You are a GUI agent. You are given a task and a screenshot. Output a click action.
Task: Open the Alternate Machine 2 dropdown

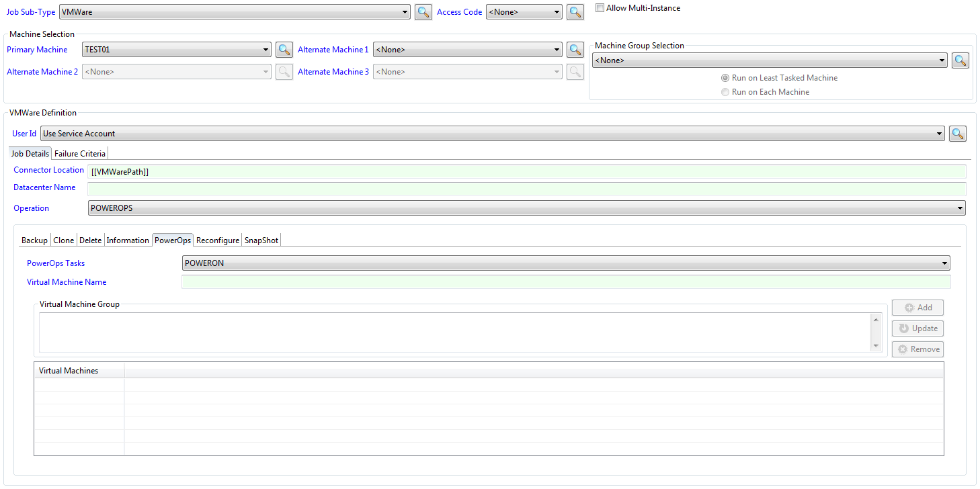(177, 72)
